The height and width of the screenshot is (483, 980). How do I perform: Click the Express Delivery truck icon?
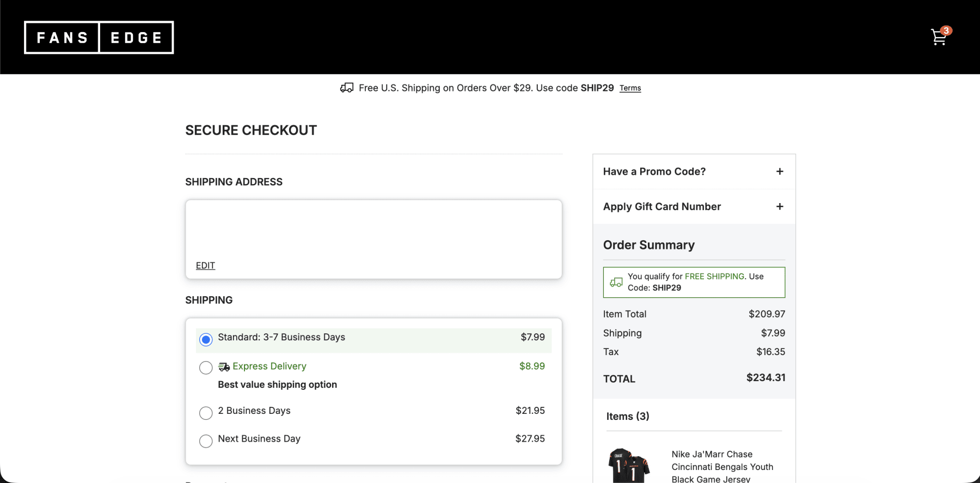pyautogui.click(x=224, y=367)
